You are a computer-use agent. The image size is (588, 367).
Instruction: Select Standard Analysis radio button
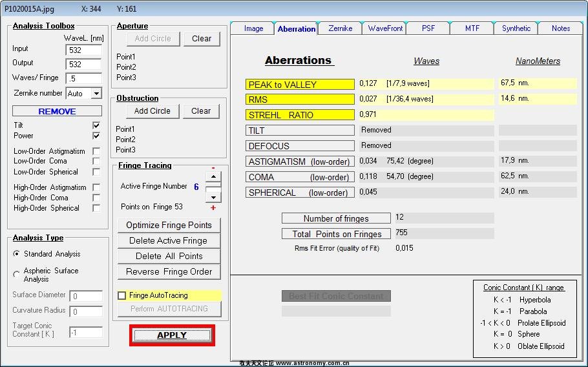(17, 254)
